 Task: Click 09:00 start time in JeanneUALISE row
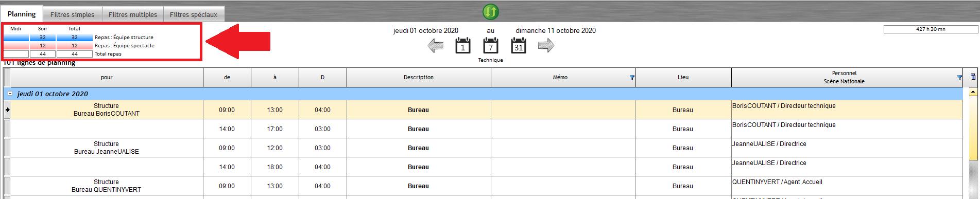coord(227,148)
